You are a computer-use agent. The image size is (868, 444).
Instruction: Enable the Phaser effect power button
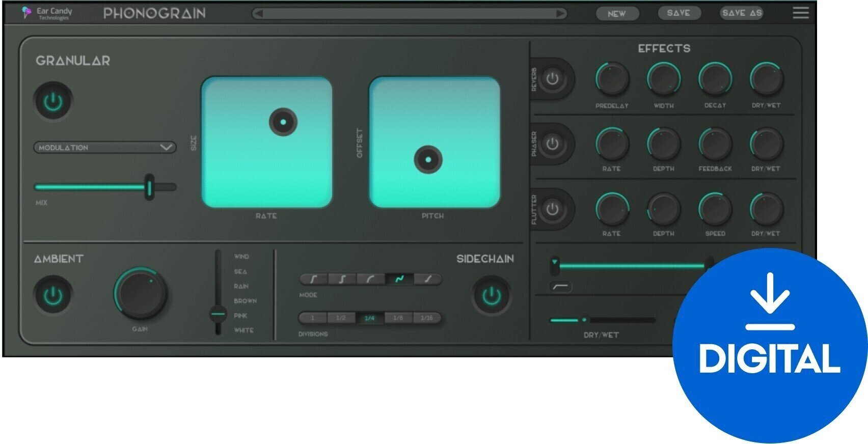(x=553, y=144)
